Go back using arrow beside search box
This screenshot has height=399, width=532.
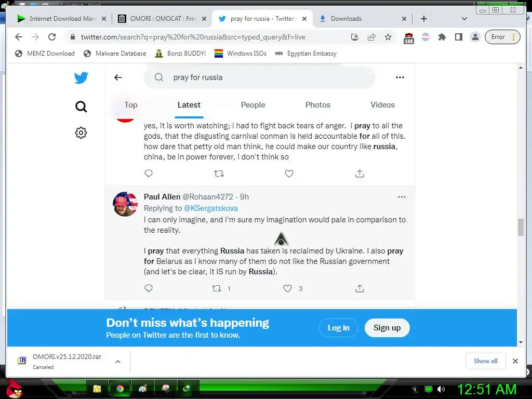[118, 77]
